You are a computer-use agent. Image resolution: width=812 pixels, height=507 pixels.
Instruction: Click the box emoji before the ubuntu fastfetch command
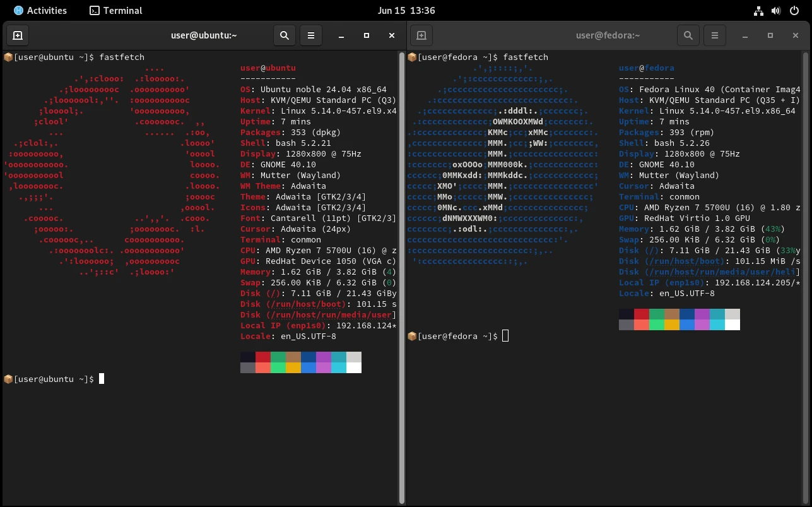[x=8, y=57]
